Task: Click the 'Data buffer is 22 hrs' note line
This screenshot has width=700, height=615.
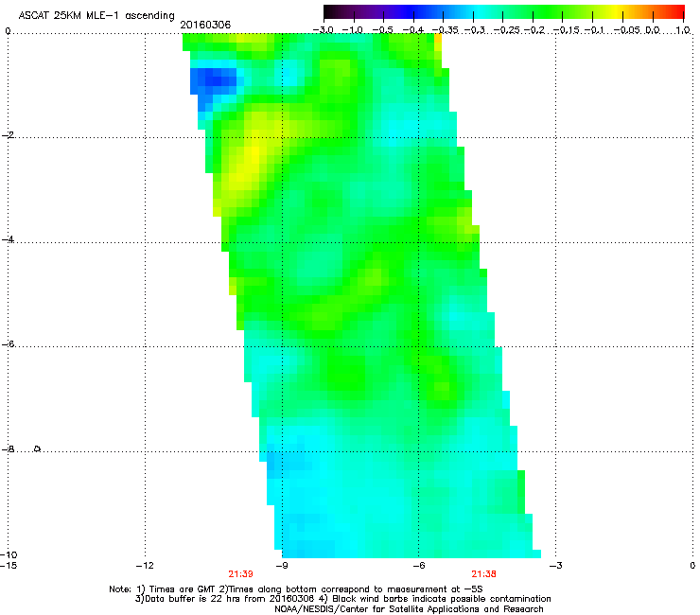Action: pyautogui.click(x=342, y=599)
